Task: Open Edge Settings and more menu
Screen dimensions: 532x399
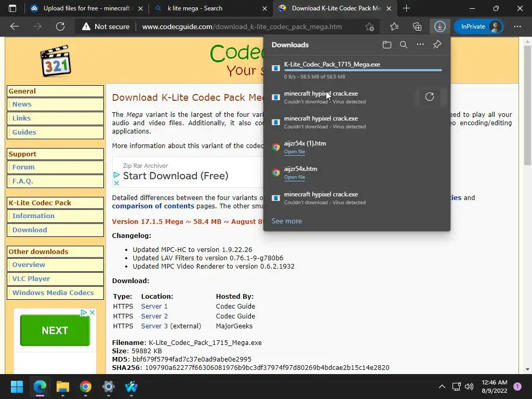Action: [517, 26]
